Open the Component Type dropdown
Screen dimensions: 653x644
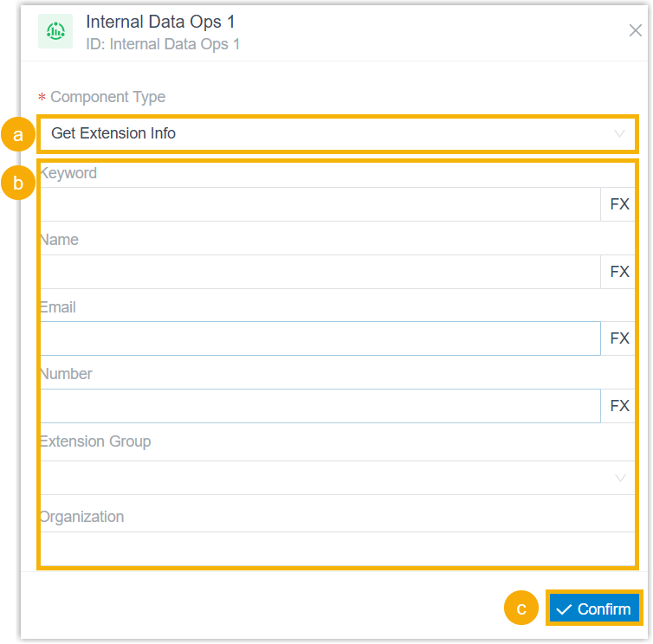click(x=338, y=133)
